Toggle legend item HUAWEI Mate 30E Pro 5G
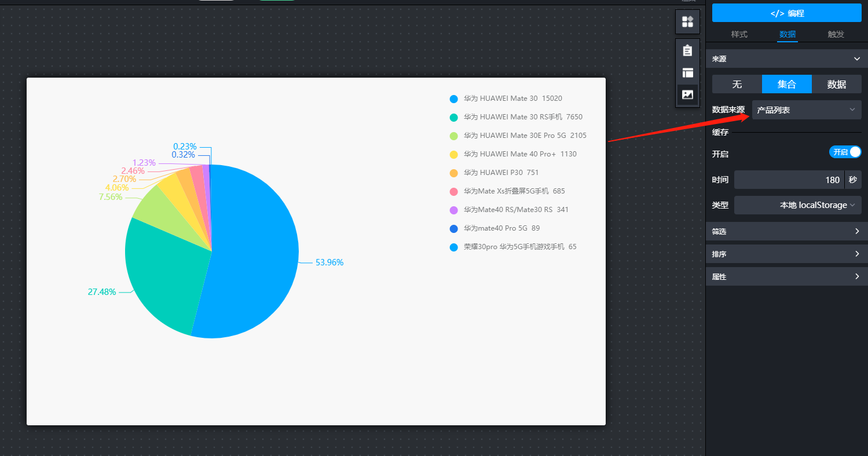This screenshot has height=456, width=868. coord(518,136)
